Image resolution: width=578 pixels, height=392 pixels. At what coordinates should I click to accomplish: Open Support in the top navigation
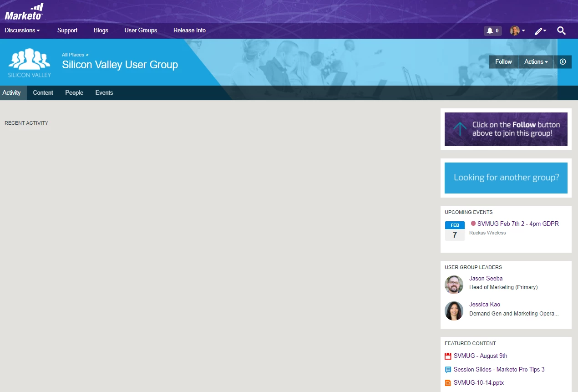pyautogui.click(x=67, y=31)
